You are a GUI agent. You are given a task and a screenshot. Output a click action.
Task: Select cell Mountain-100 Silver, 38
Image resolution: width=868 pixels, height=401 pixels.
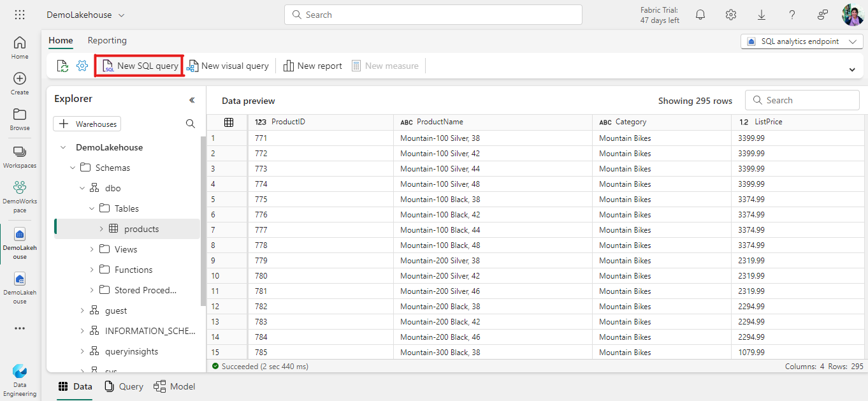493,138
